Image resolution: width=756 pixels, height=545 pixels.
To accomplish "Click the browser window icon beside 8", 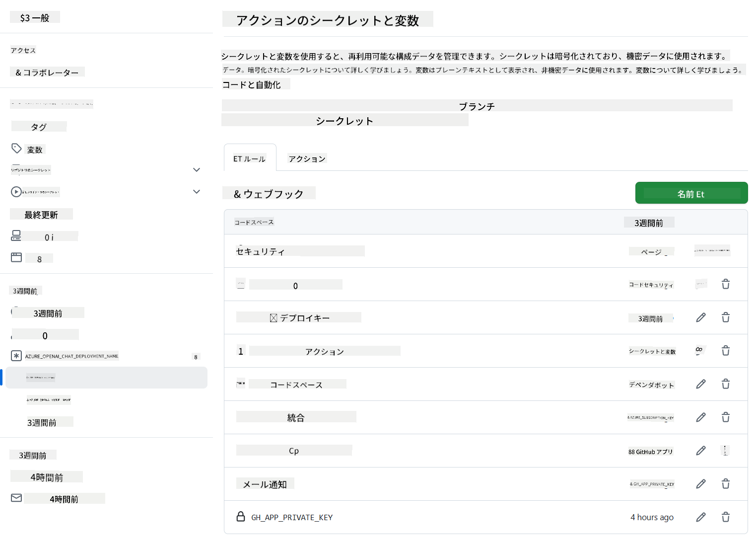I will (16, 257).
